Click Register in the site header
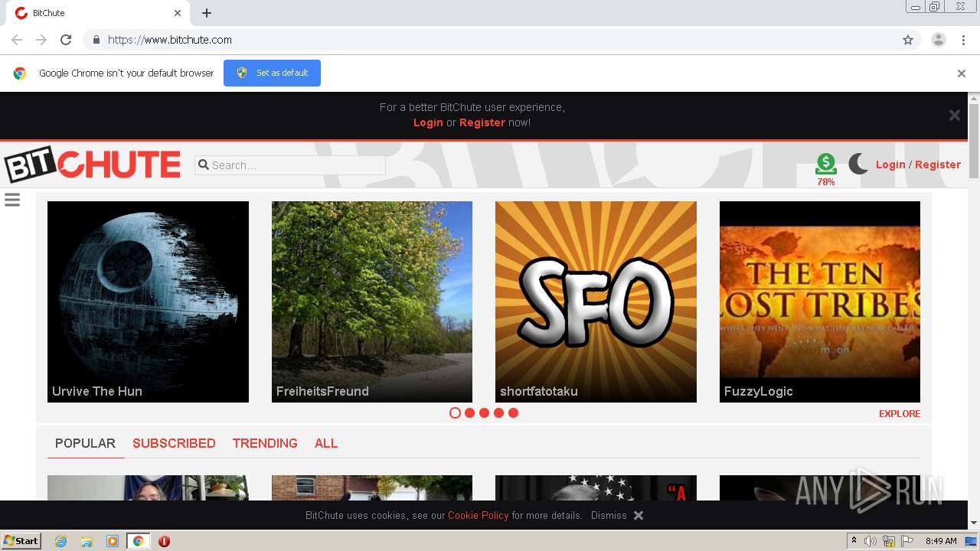 pos(938,165)
